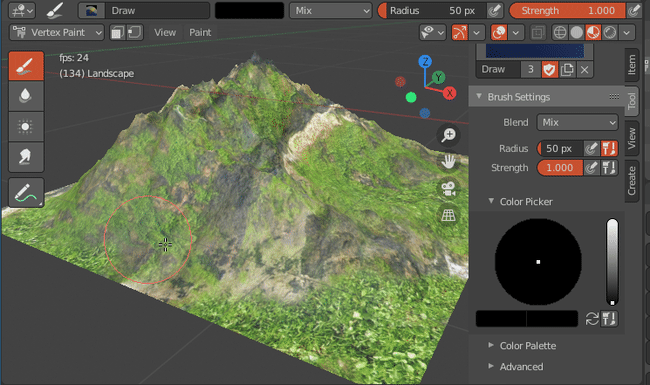Toggle fake user shield for brush
The image size is (650, 385).
point(549,69)
